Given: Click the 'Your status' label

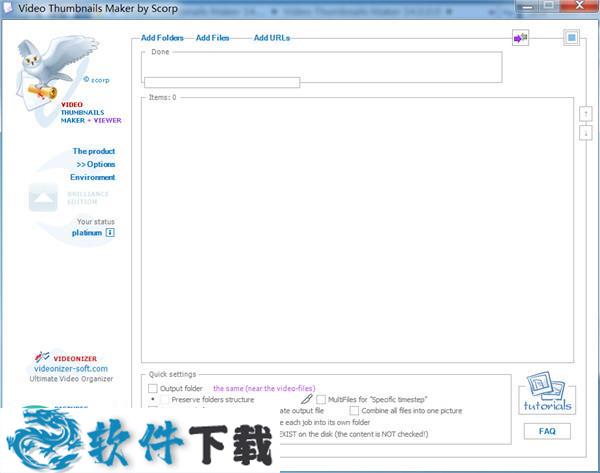Looking at the screenshot, I should pos(96,222).
